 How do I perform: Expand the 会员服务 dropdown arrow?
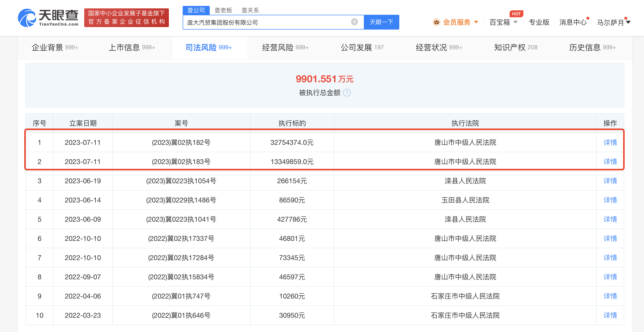pos(476,22)
